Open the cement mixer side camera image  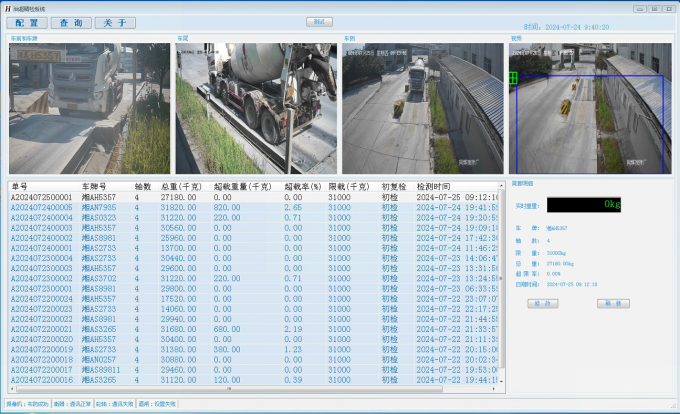pos(255,108)
